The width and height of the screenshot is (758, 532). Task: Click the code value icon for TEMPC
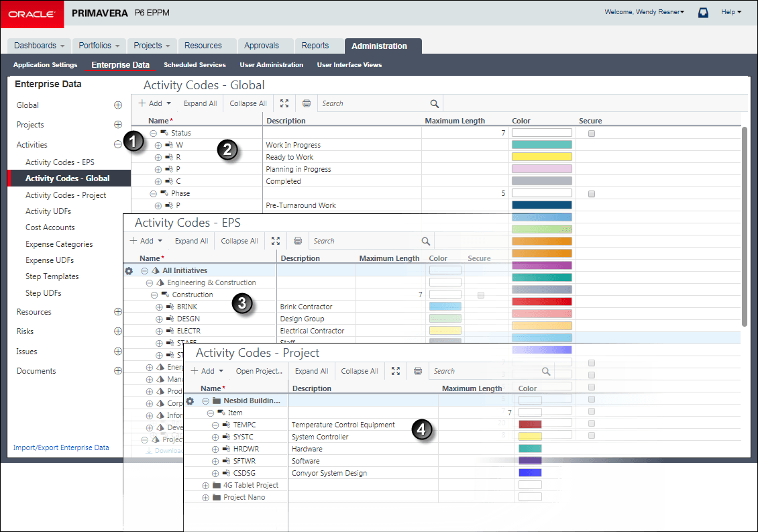(x=226, y=425)
